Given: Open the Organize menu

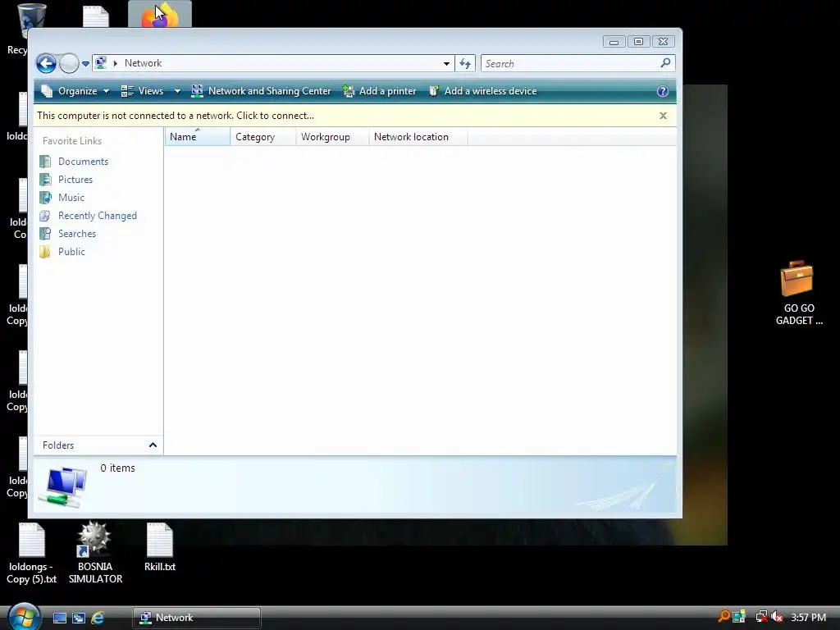Looking at the screenshot, I should pyautogui.click(x=75, y=91).
